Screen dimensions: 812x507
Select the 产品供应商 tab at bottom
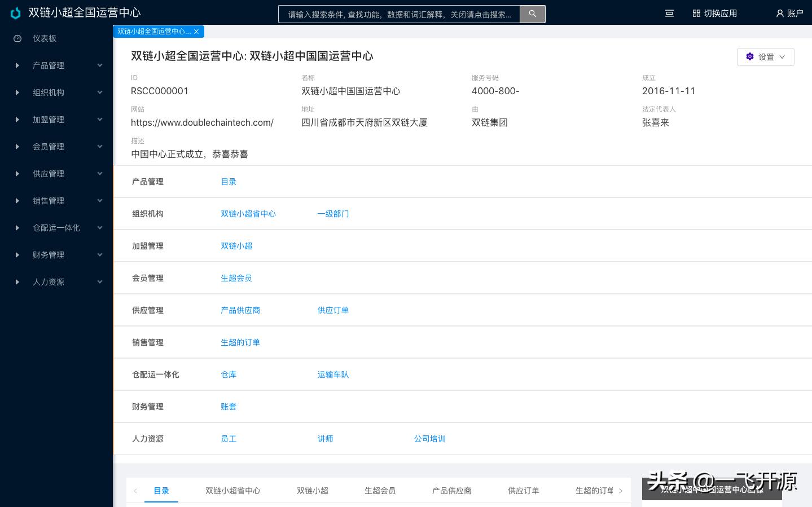[451, 491]
